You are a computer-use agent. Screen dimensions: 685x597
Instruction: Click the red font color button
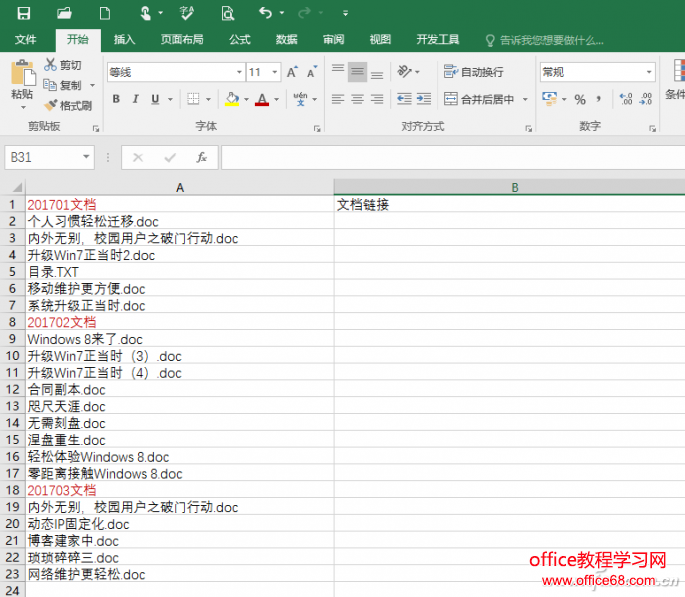click(262, 99)
